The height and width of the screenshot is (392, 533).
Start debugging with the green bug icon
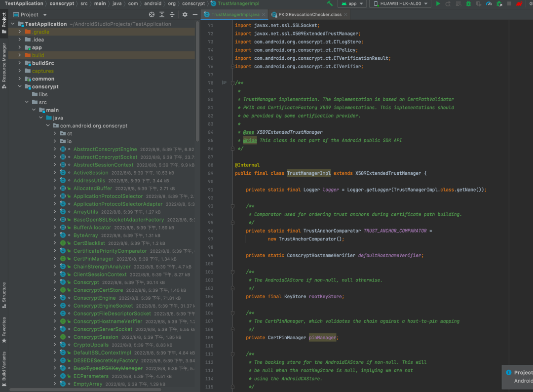coord(468,4)
